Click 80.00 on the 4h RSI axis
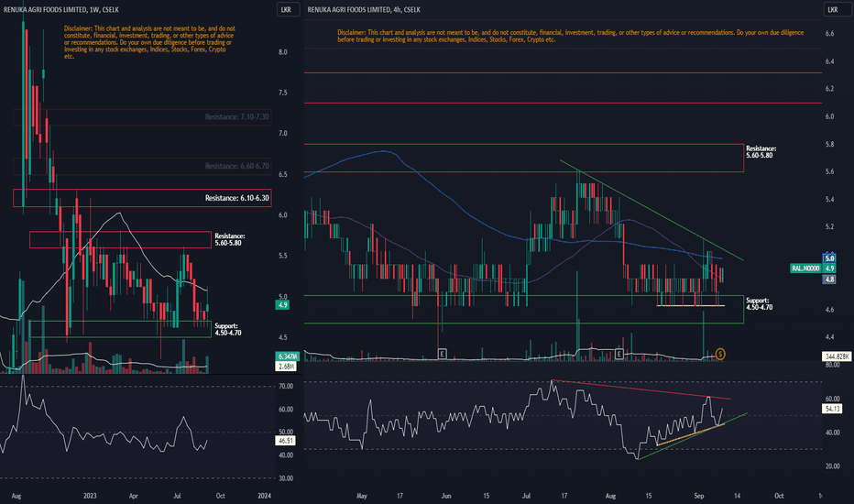This screenshot has width=854, height=504. [832, 365]
